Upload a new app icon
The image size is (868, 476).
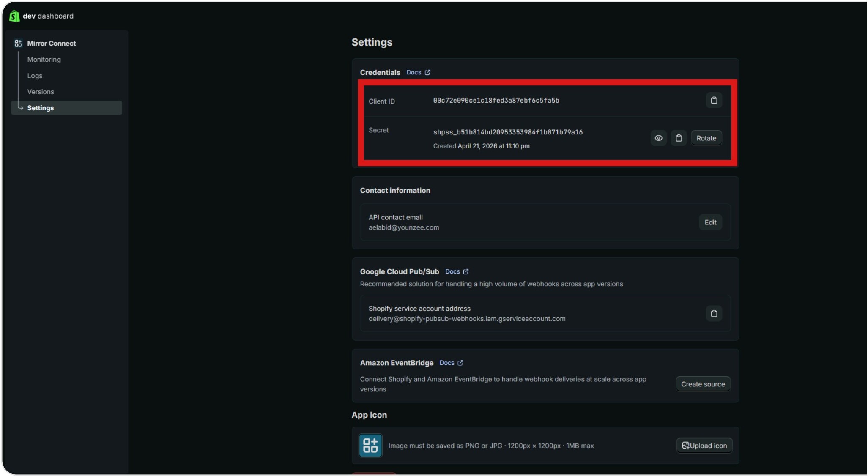[x=704, y=446]
